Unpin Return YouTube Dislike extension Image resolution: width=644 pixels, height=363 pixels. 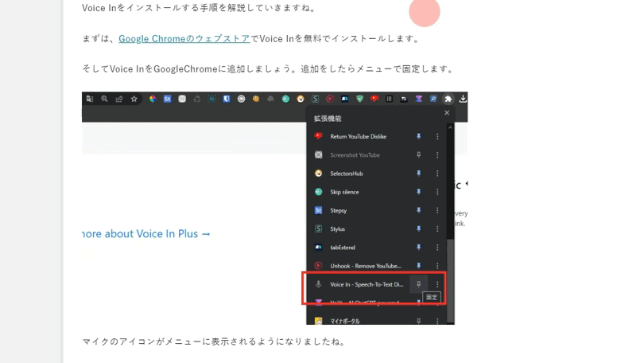pos(418,136)
